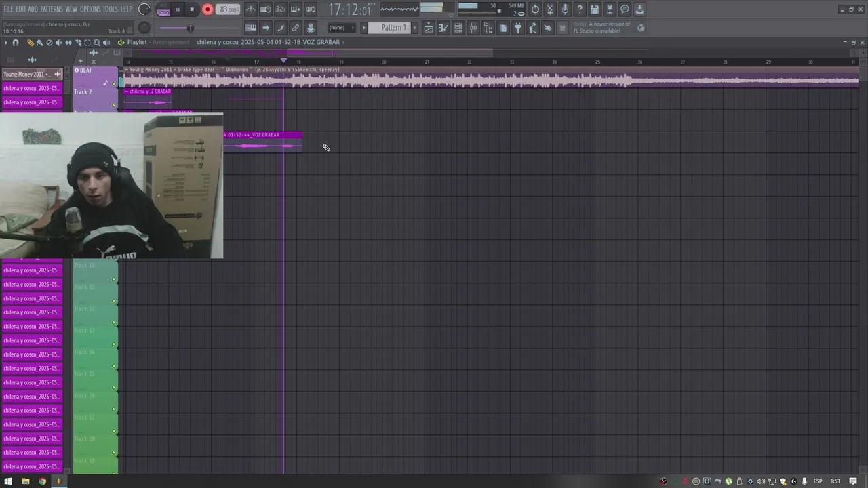Open the audio editor scissors icon
The image size is (868, 488).
[x=550, y=9]
